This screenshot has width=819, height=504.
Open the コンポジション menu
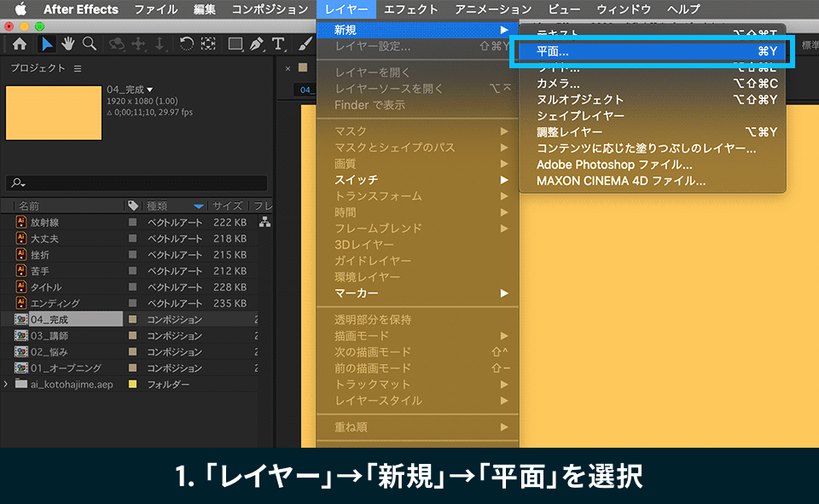[x=270, y=9]
